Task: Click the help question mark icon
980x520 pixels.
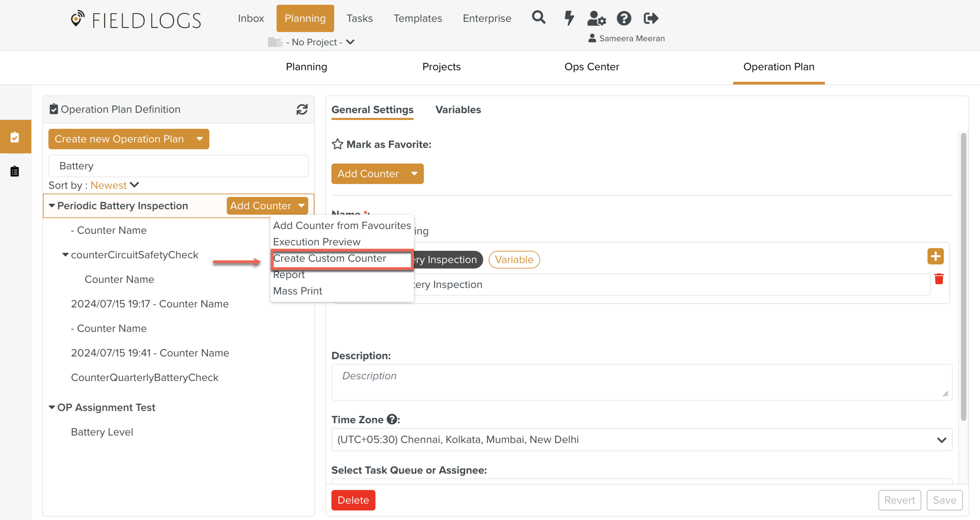Action: point(624,18)
